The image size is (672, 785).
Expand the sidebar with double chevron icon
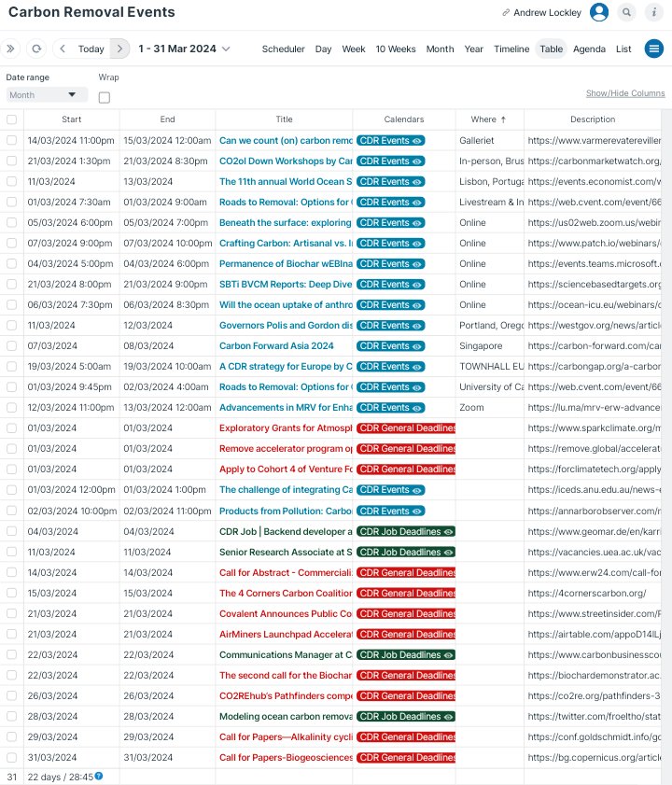click(10, 49)
